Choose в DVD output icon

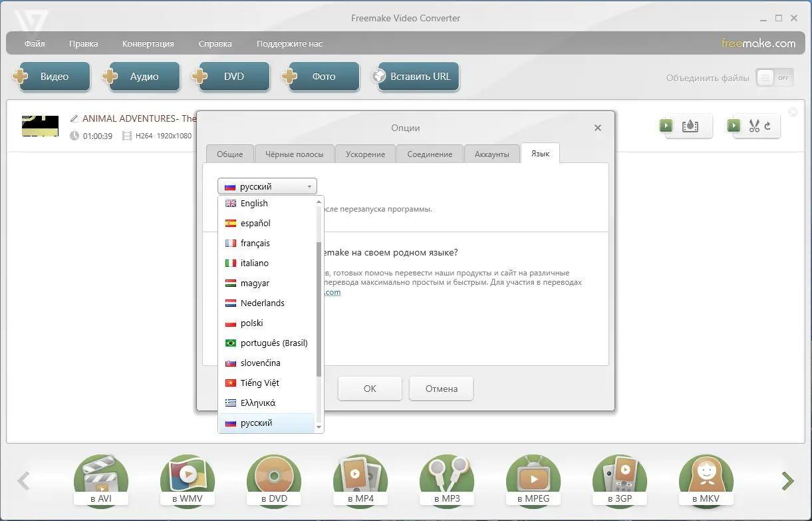pos(274,481)
